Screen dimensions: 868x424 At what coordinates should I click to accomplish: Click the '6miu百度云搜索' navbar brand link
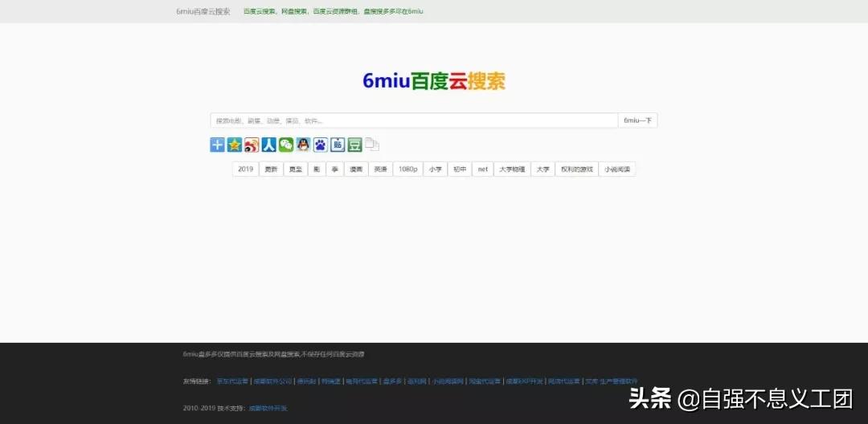tap(203, 11)
